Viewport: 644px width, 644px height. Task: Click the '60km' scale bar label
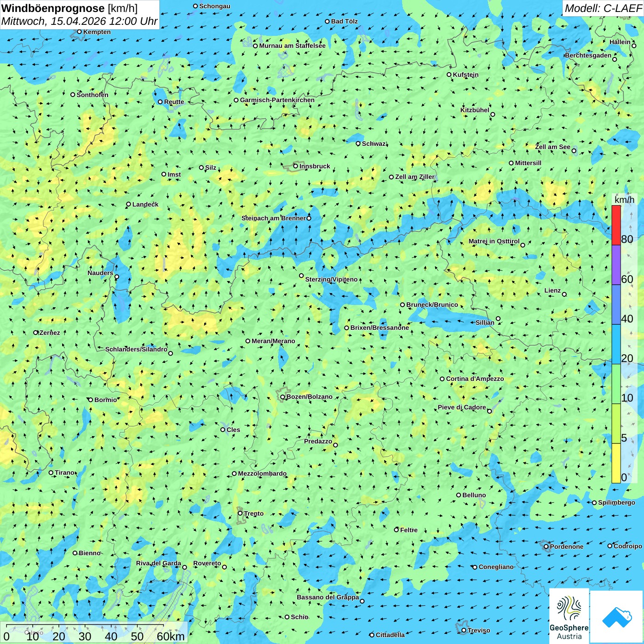pos(171,636)
